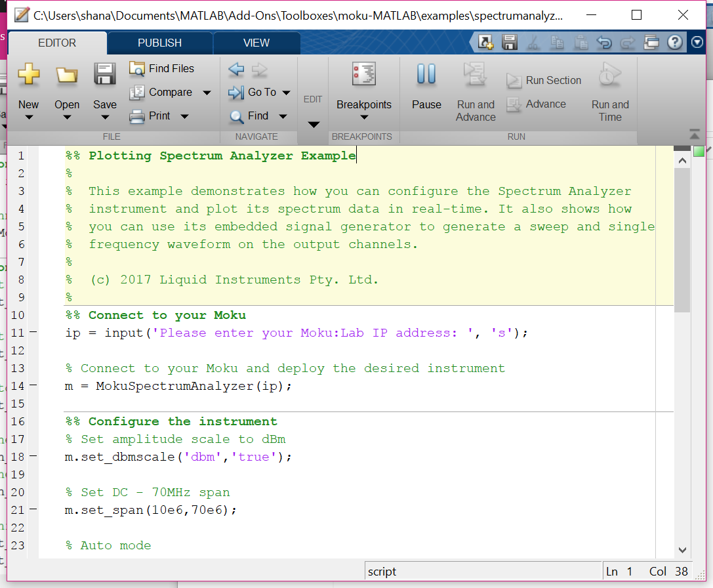Click the m.set_dbmscale code line
The image size is (713, 588).
178,457
